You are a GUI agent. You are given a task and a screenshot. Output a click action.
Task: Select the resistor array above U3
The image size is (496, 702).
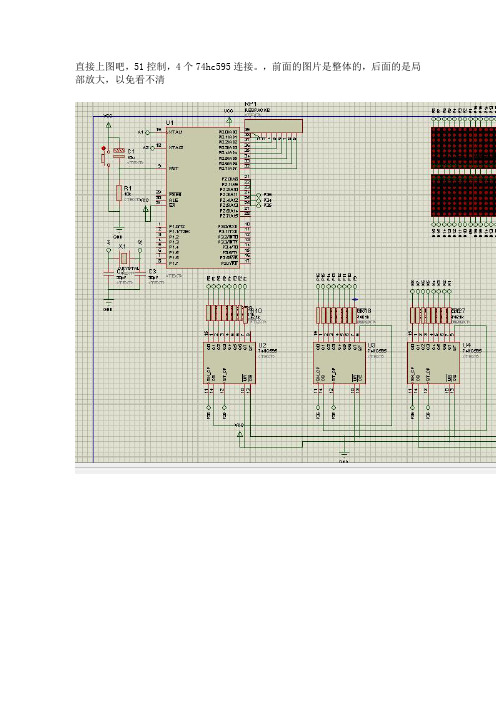[x=336, y=315]
